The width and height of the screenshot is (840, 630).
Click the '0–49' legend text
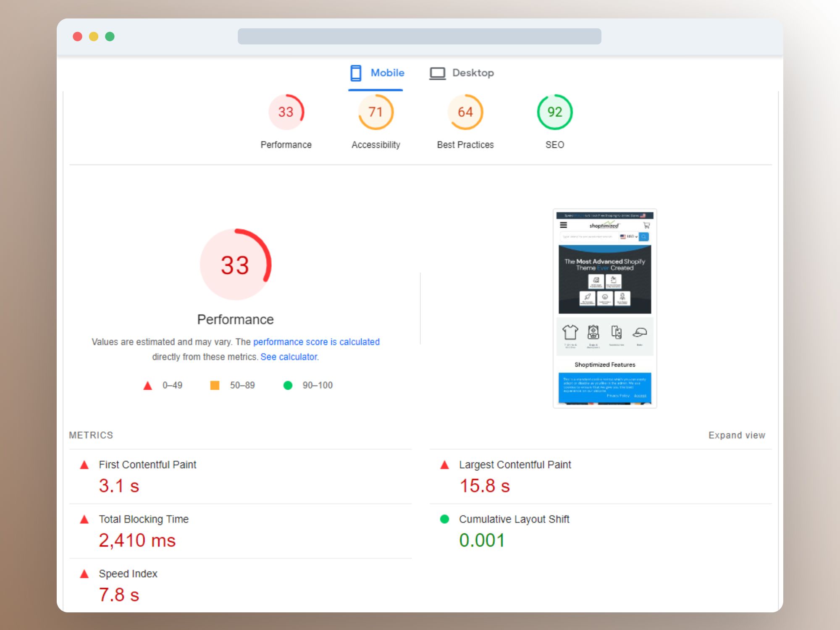[172, 385]
